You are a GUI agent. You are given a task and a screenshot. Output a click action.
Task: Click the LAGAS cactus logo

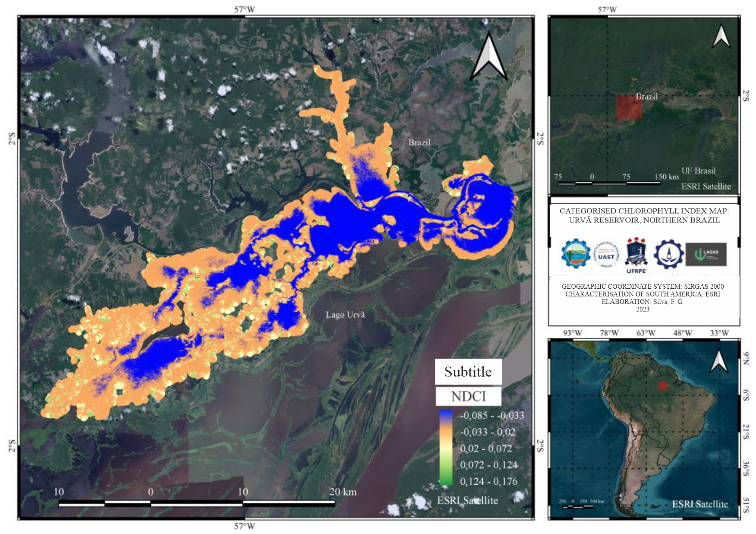coord(706,254)
